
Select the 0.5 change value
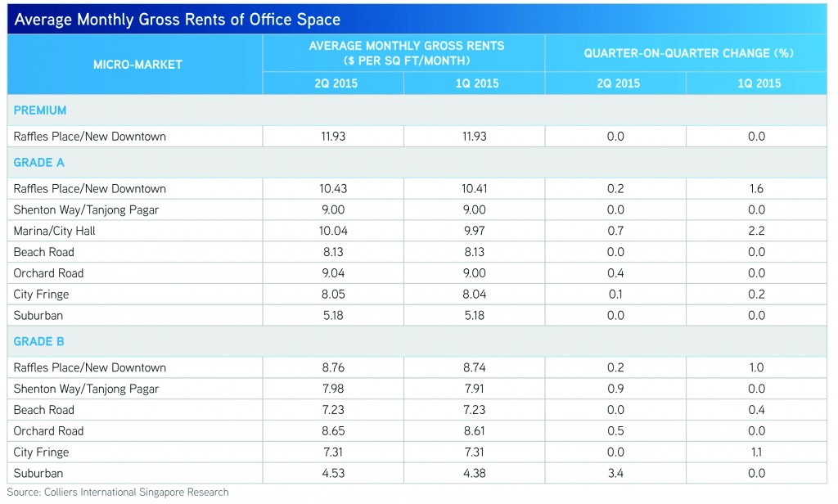[615, 431]
